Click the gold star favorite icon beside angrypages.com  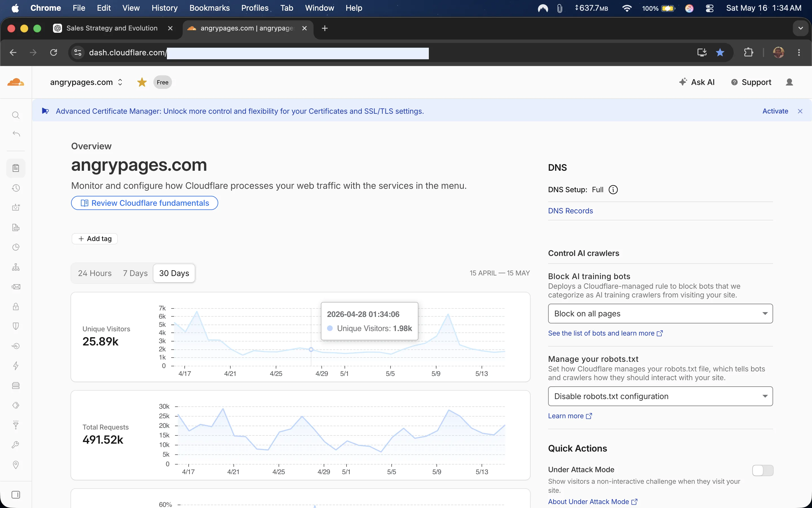pos(142,82)
